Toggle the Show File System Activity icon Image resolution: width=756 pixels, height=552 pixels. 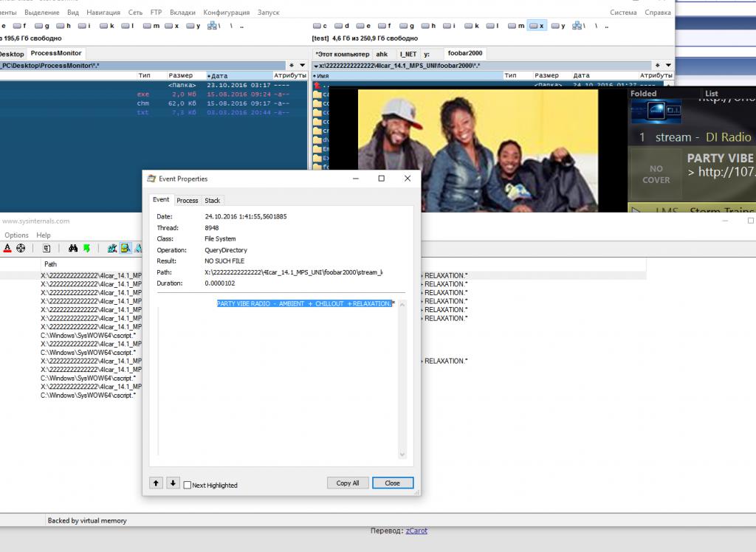click(126, 249)
